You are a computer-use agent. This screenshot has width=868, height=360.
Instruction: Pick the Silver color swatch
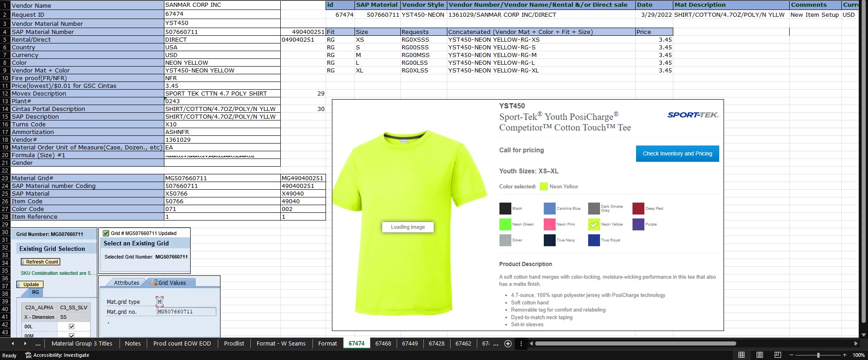click(505, 240)
